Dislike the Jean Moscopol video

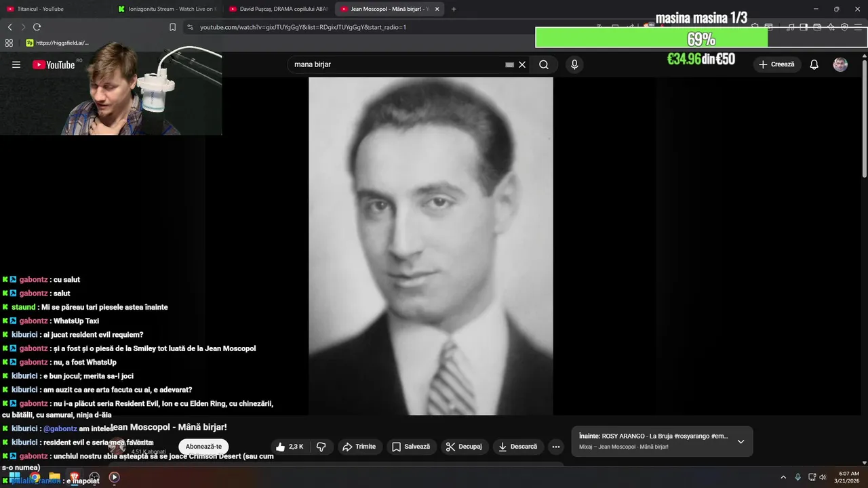[x=321, y=447]
